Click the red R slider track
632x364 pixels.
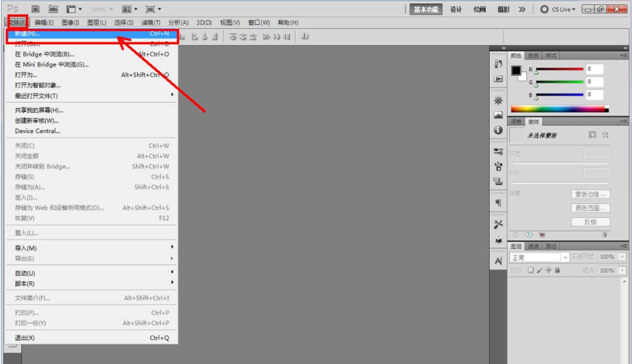[559, 69]
